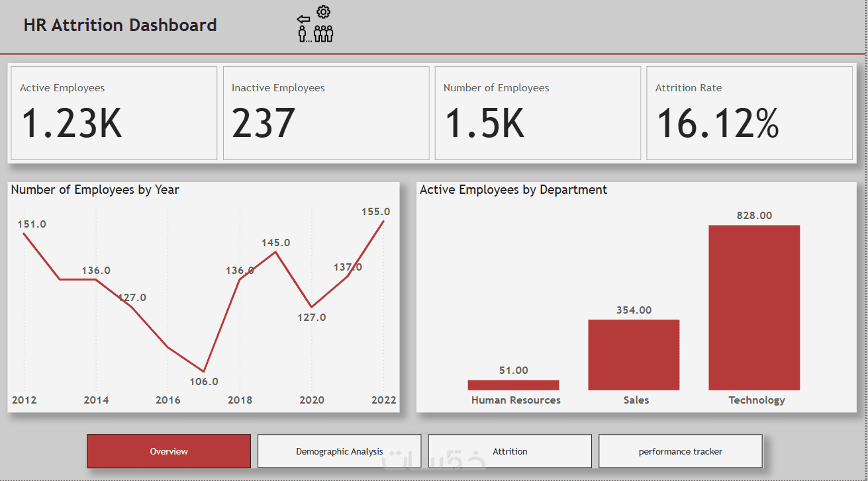Select the Inactive Employees 237 card
Image resolution: width=868 pixels, height=481 pixels.
pyautogui.click(x=326, y=113)
